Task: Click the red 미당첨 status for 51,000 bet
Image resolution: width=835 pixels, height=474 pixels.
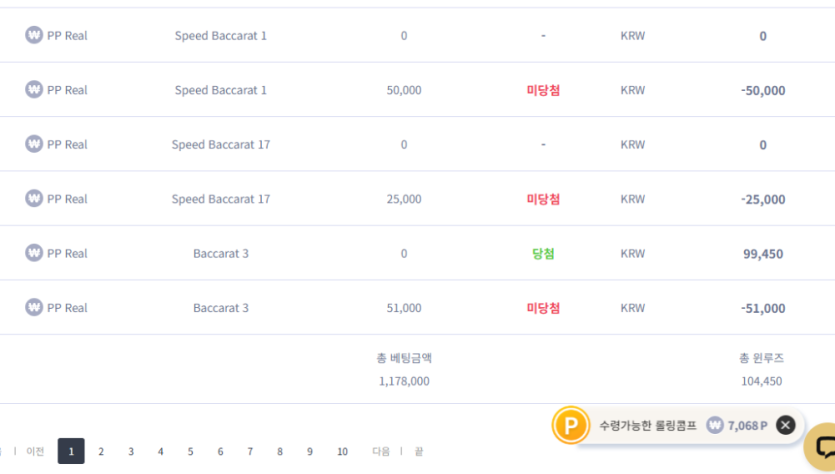Action: (x=543, y=308)
